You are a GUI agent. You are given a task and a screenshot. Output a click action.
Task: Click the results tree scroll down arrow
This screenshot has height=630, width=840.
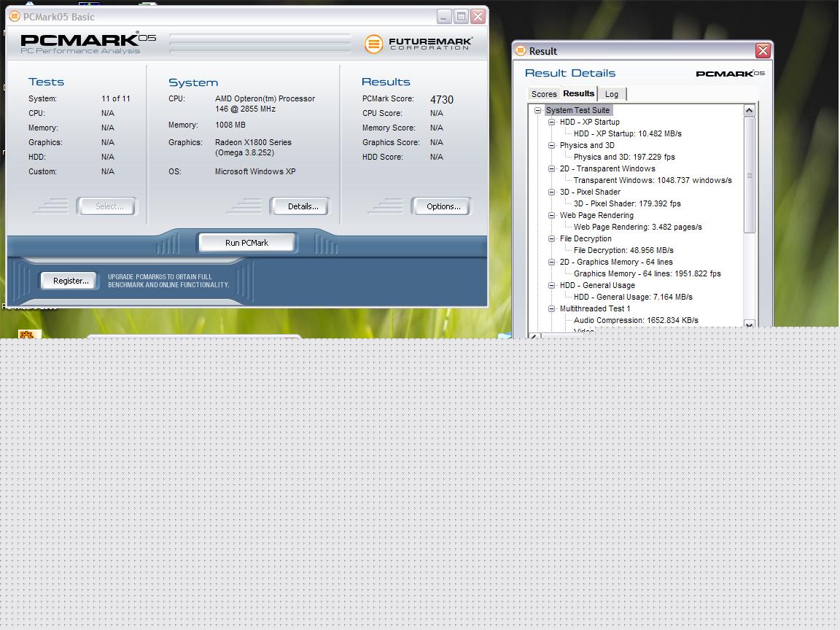pyautogui.click(x=750, y=324)
